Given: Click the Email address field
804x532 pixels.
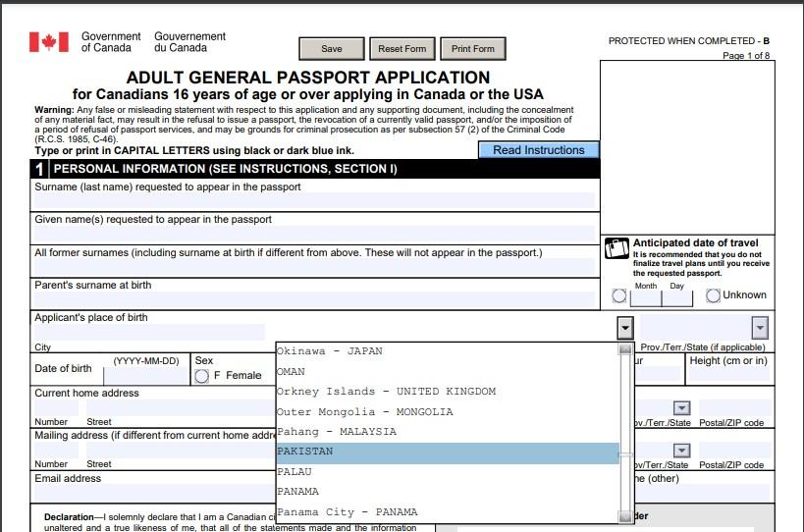Looking at the screenshot, I should click(155, 493).
